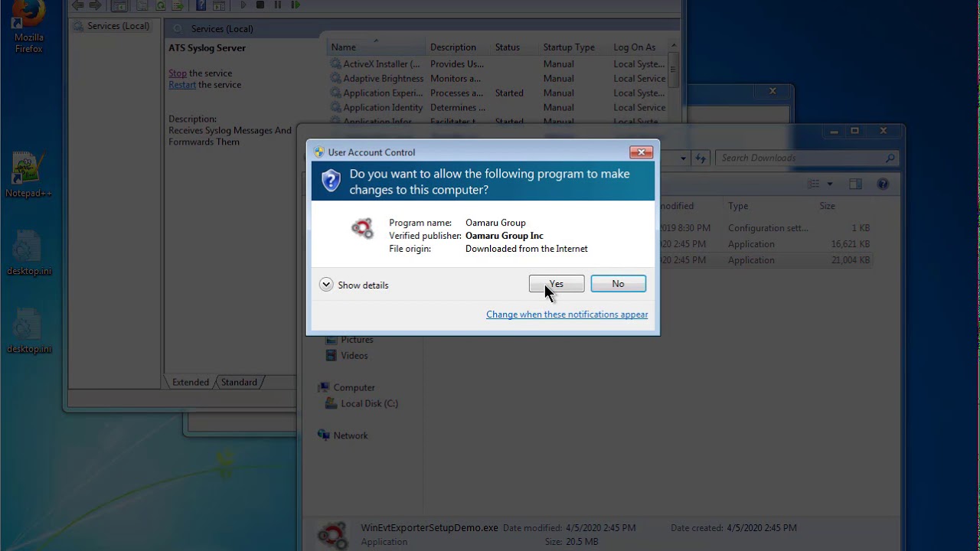Click the Restart Service icon in the Services toolbar
The height and width of the screenshot is (551, 980).
pyautogui.click(x=296, y=5)
